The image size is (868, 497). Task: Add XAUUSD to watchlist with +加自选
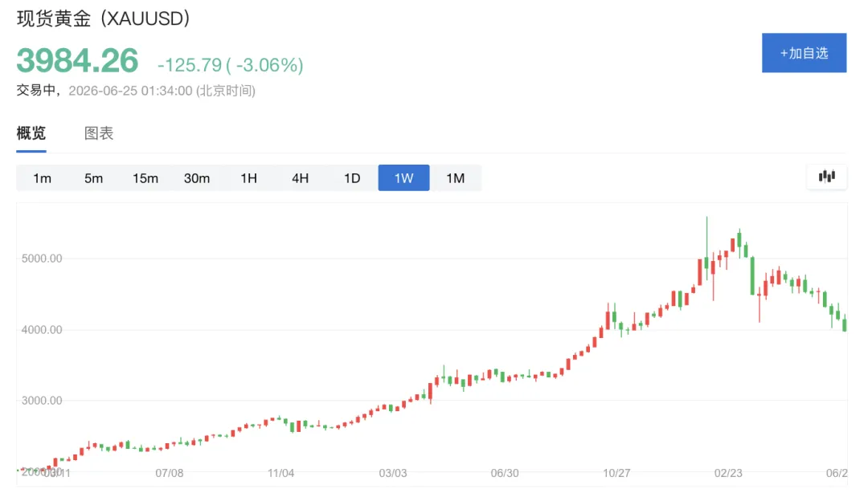tap(804, 52)
